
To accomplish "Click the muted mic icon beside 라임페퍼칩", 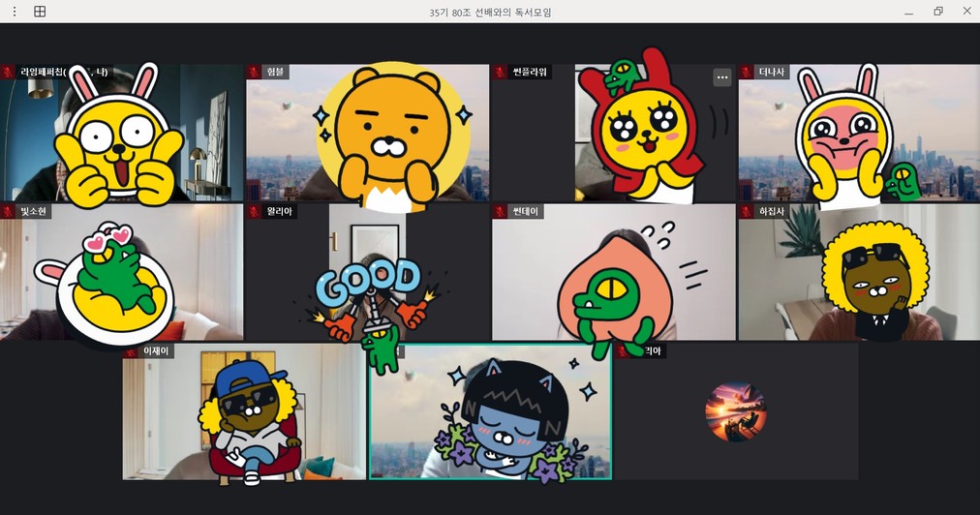I will (x=8, y=72).
